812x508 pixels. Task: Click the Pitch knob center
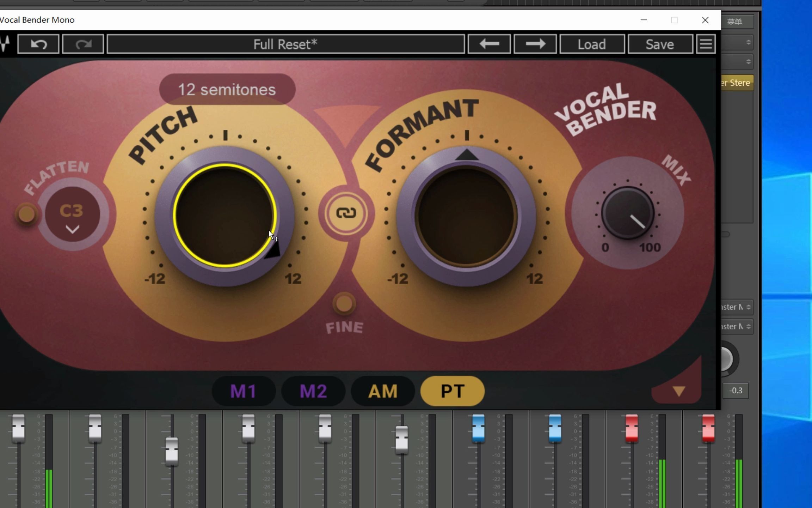click(x=224, y=215)
